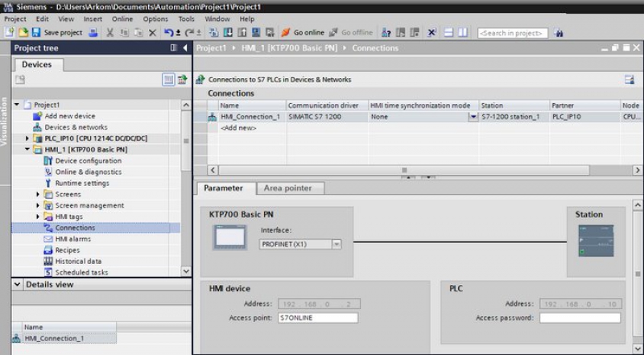Click the Upload from device icon
The height and width of the screenshot is (355, 644).
[x=242, y=32]
